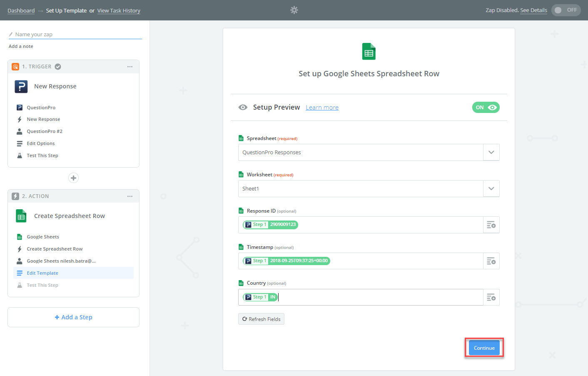Turn the Zap on with OFF switch
This screenshot has height=376, width=588.
[x=566, y=10]
